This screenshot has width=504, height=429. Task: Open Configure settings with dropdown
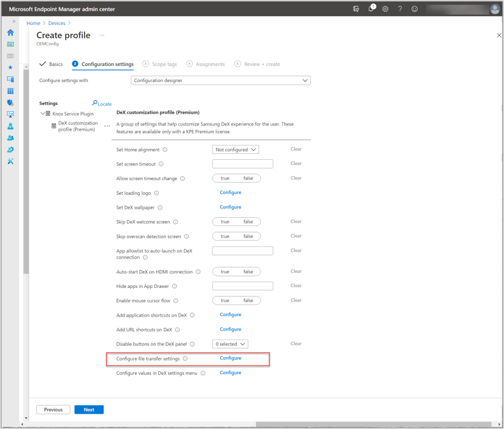point(221,80)
